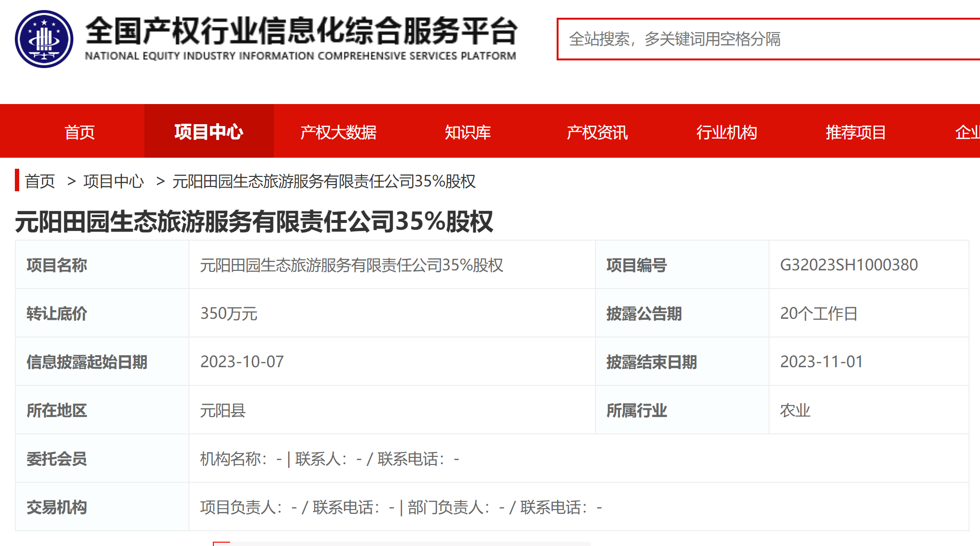The width and height of the screenshot is (980, 546).
Task: Click disclosure end date 2023-11-01
Action: pyautogui.click(x=821, y=361)
